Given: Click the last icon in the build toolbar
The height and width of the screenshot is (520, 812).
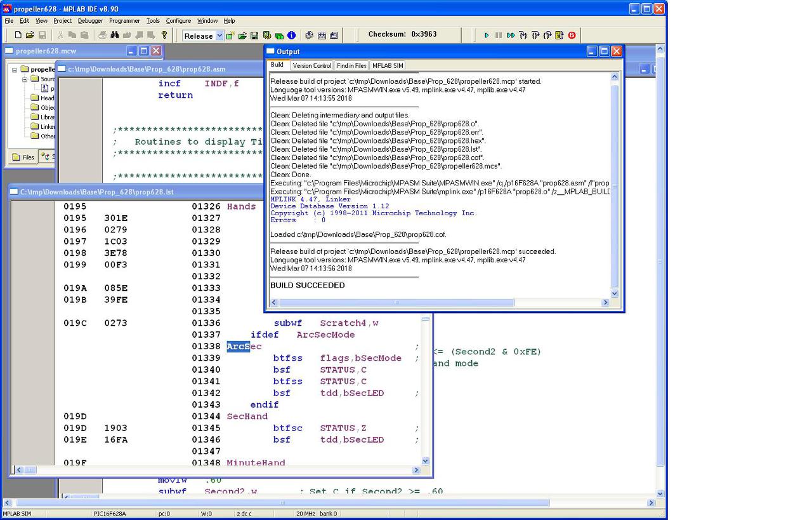Looking at the screenshot, I should 334,36.
